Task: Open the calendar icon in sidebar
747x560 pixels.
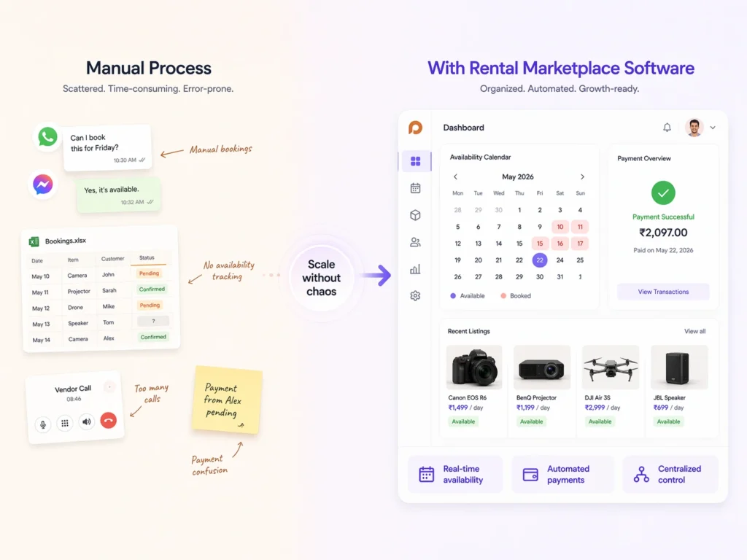Action: tap(415, 188)
